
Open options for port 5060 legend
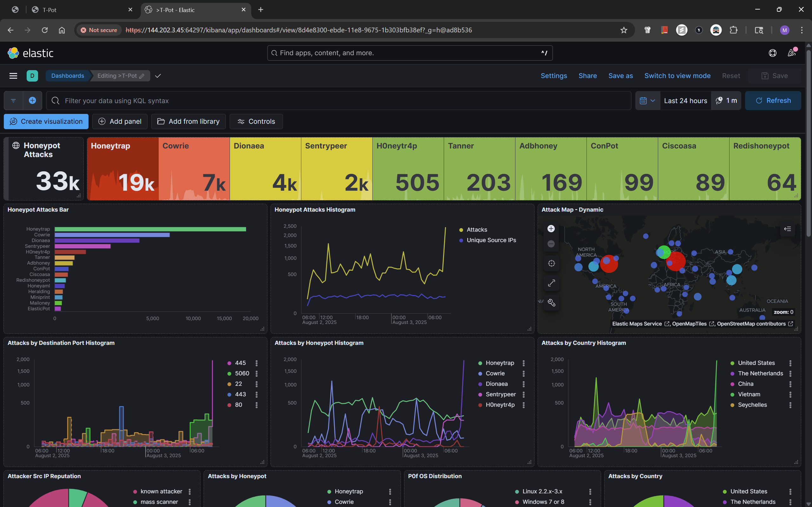tap(257, 373)
